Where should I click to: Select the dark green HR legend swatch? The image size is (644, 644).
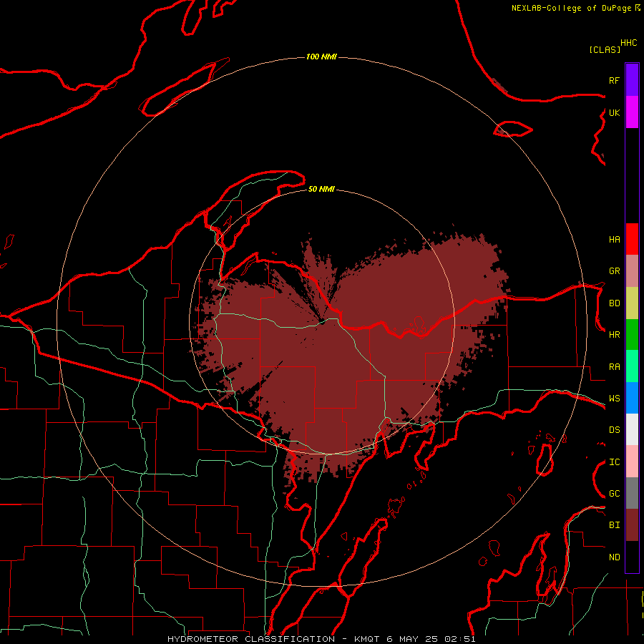[x=632, y=335]
